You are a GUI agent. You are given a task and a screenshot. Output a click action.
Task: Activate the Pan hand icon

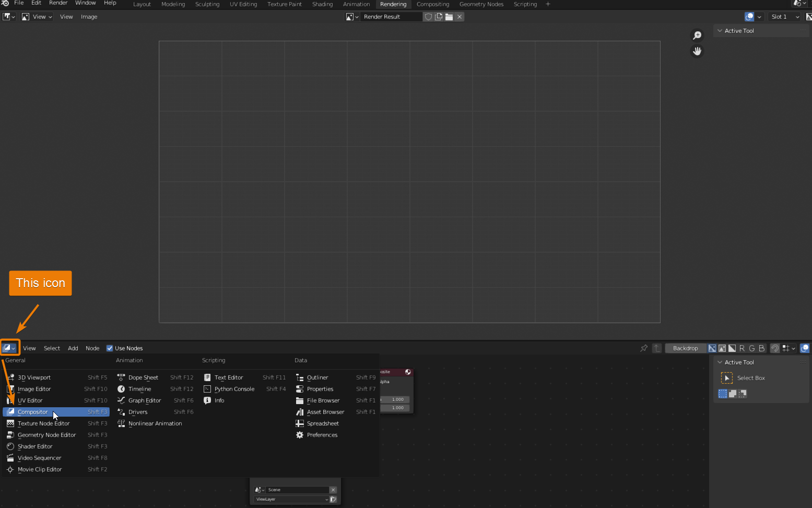point(697,51)
